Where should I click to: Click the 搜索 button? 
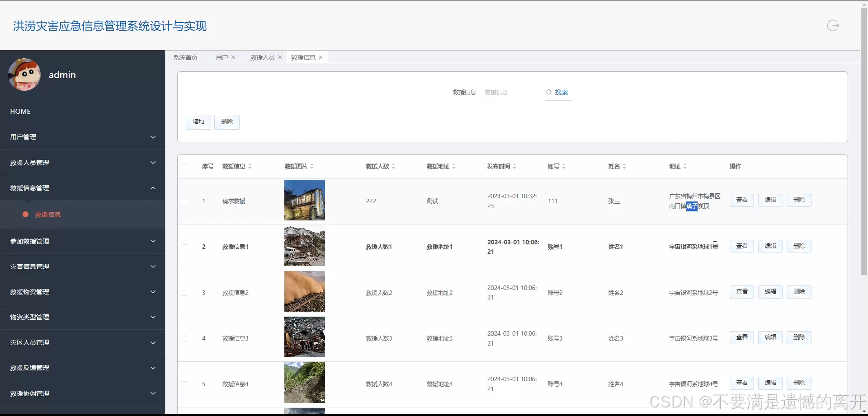click(x=558, y=92)
